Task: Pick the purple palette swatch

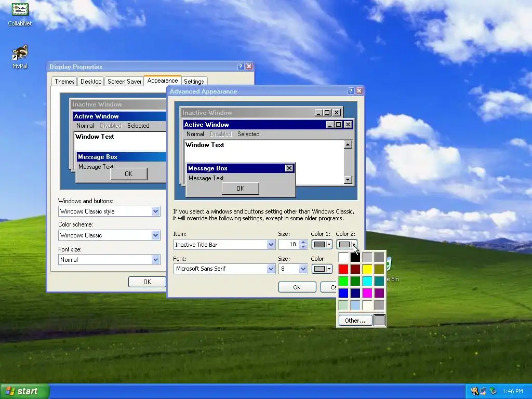Action: (x=379, y=293)
